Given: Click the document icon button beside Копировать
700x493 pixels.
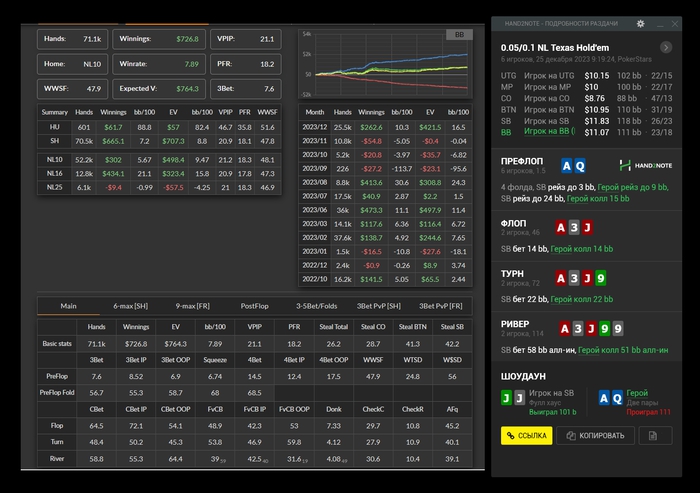Looking at the screenshot, I should pos(653,436).
